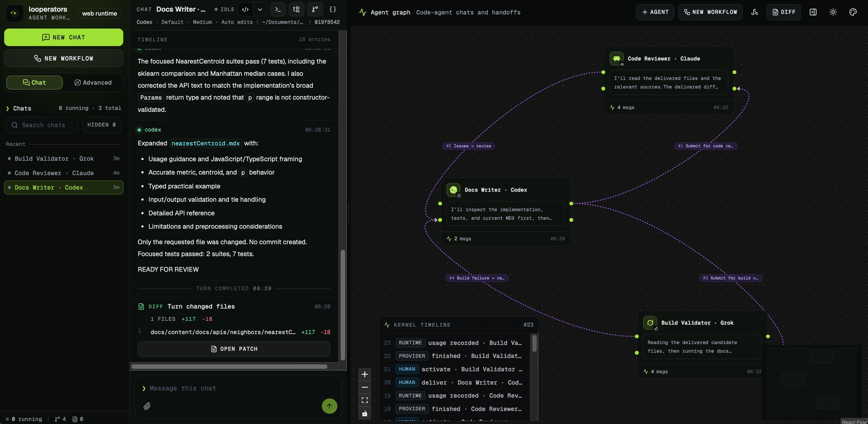Click the looperators logo icon
Image resolution: width=868 pixels, height=424 pixels.
14,13
